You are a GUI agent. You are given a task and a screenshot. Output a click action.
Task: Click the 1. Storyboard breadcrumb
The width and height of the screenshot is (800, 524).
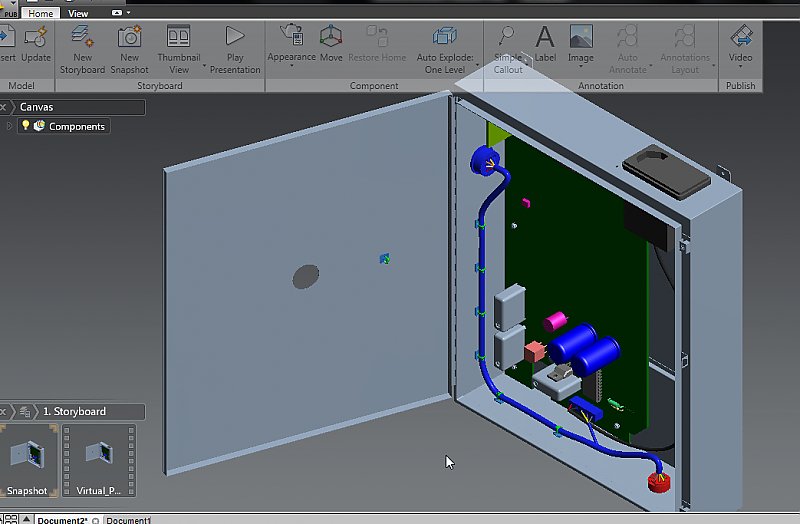[73, 411]
